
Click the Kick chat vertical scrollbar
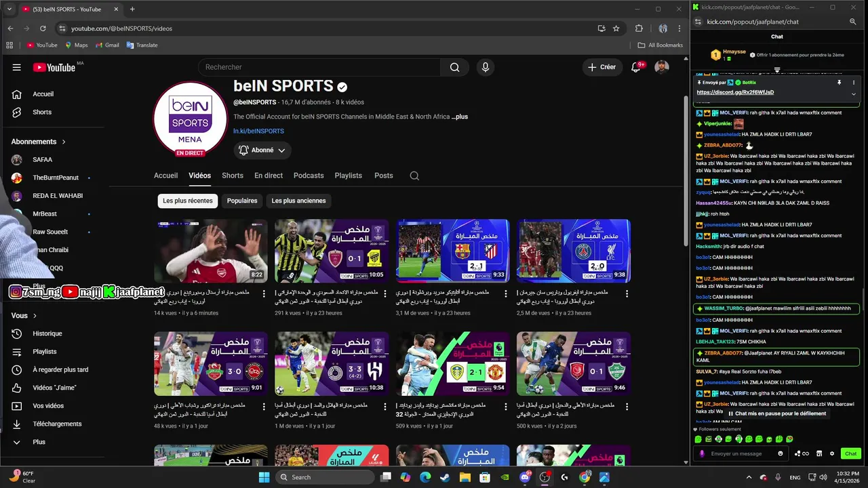(x=863, y=298)
